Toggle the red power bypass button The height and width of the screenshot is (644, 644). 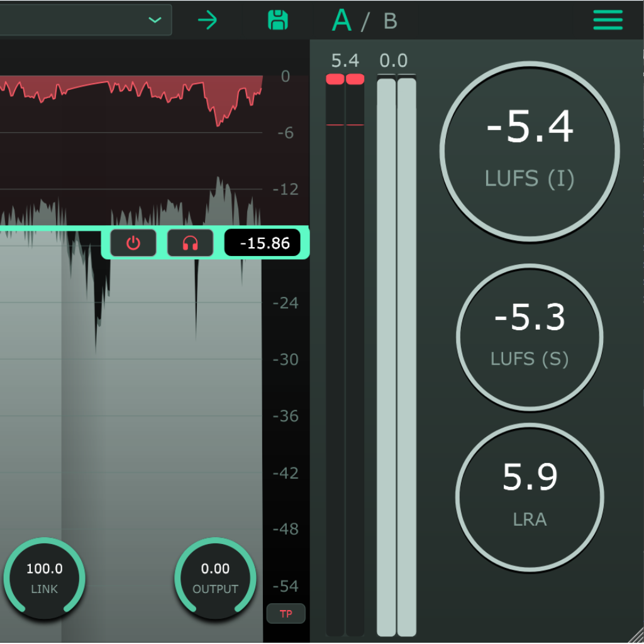click(133, 243)
